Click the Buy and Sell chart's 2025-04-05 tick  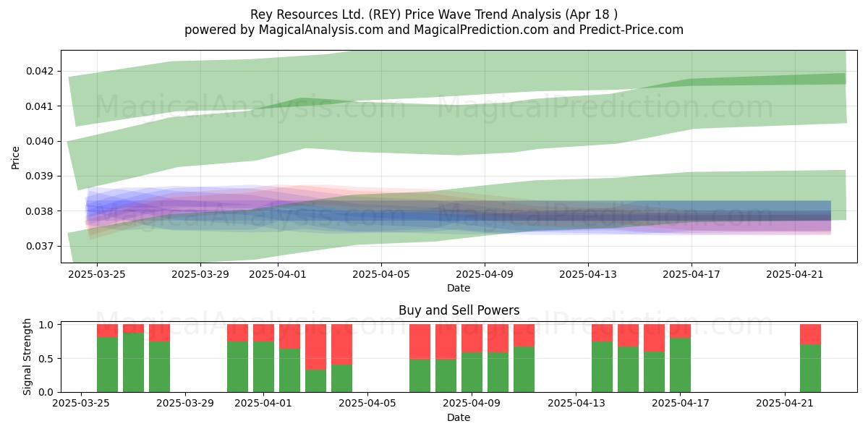[x=368, y=404]
